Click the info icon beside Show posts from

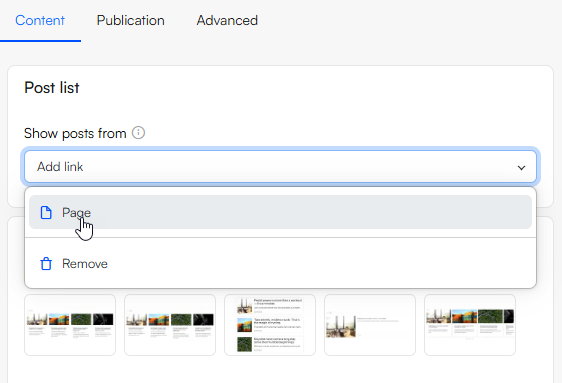coord(138,133)
